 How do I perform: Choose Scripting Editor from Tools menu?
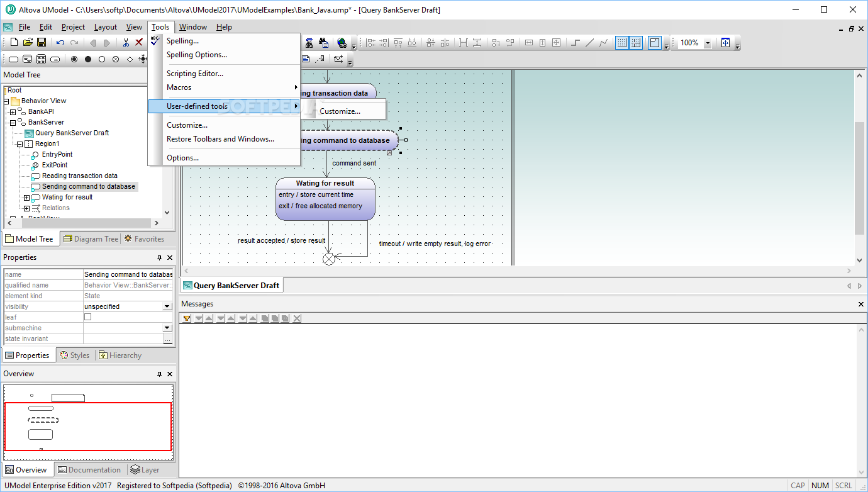tap(194, 74)
